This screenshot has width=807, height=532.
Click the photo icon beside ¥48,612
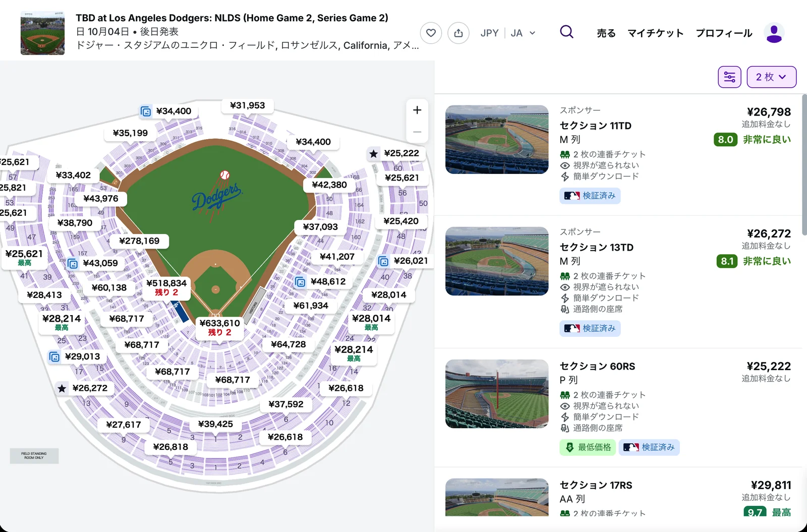(300, 282)
